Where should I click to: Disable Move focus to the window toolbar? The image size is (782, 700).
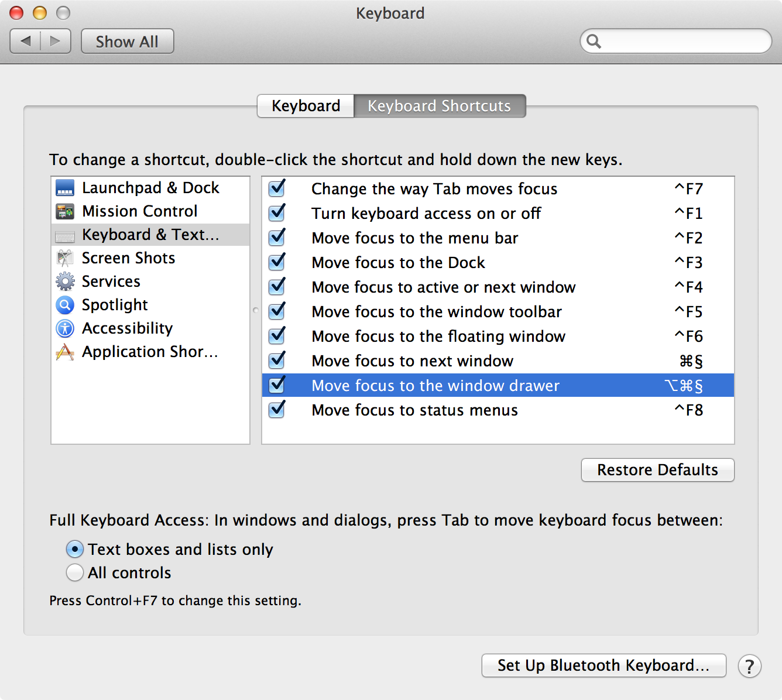(277, 311)
